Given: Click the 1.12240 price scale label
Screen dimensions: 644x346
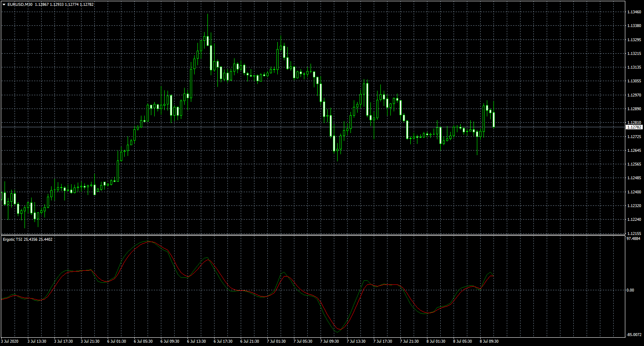Looking at the screenshot, I should coord(634,220).
